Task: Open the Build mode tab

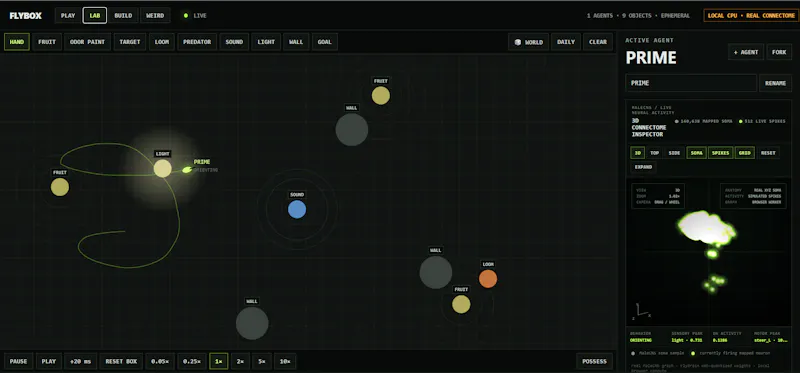Action: point(123,16)
